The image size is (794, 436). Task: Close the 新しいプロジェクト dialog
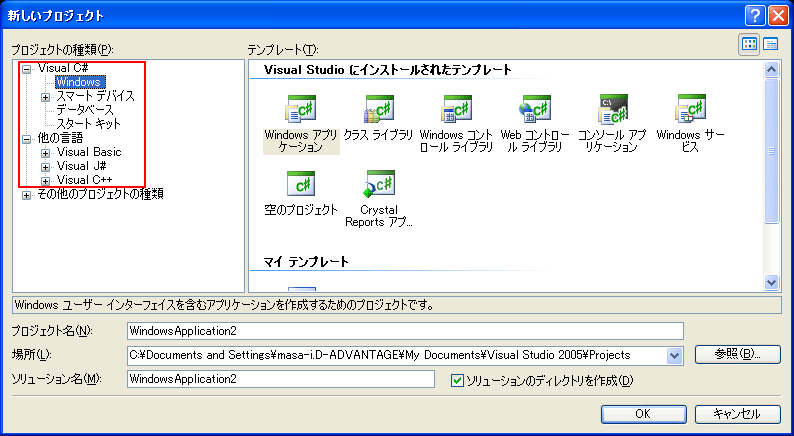click(x=778, y=16)
